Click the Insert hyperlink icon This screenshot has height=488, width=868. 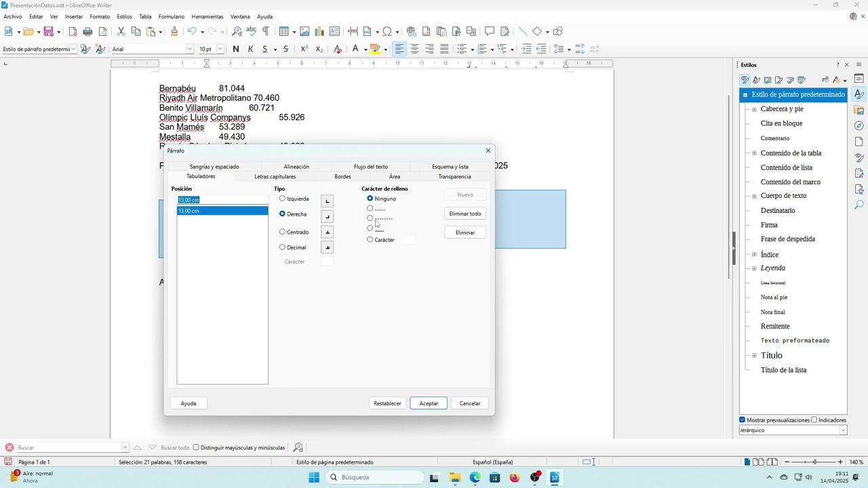(412, 31)
